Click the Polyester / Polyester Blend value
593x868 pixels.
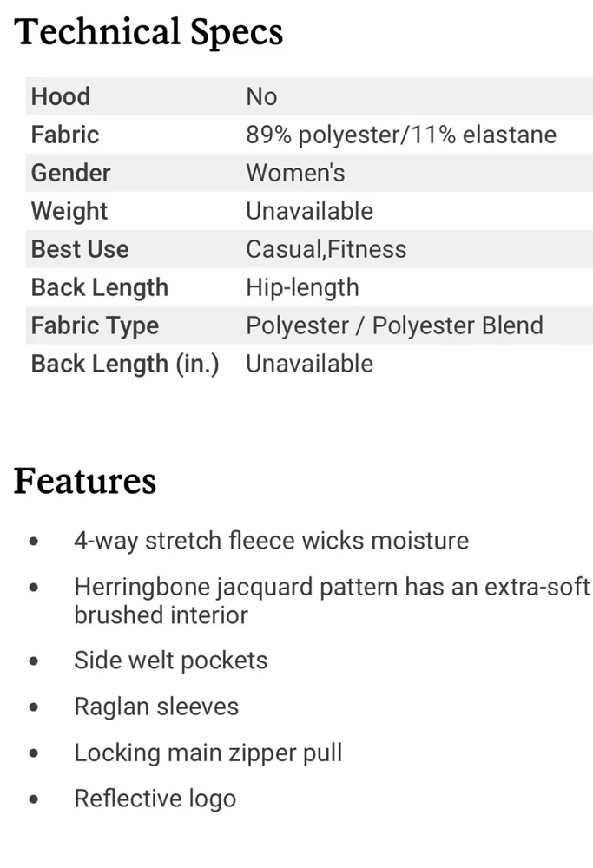394,325
